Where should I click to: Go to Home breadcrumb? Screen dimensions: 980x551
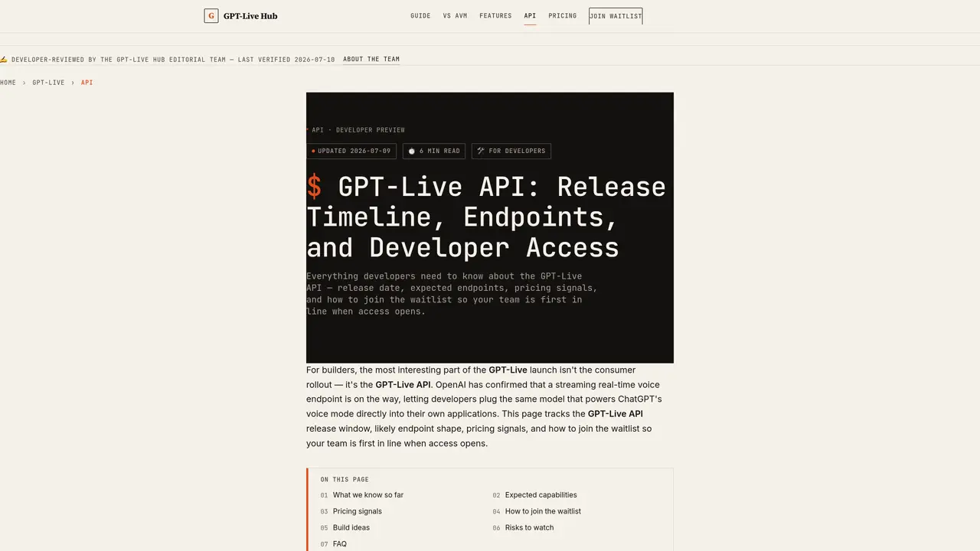tap(8, 83)
